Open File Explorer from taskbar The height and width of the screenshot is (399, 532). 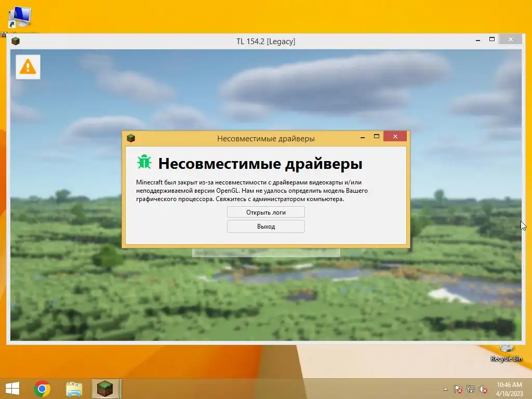pyautogui.click(x=74, y=389)
